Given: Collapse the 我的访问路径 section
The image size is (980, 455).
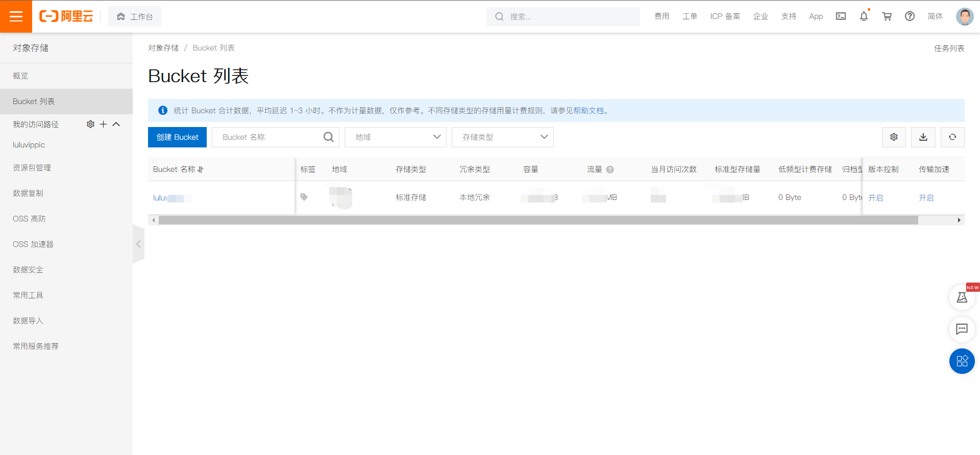Looking at the screenshot, I should [116, 124].
